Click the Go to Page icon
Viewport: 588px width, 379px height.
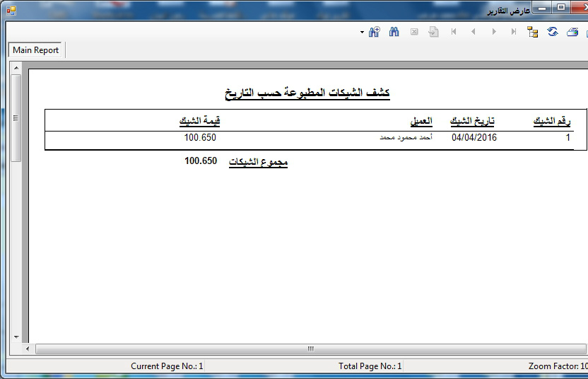(434, 32)
